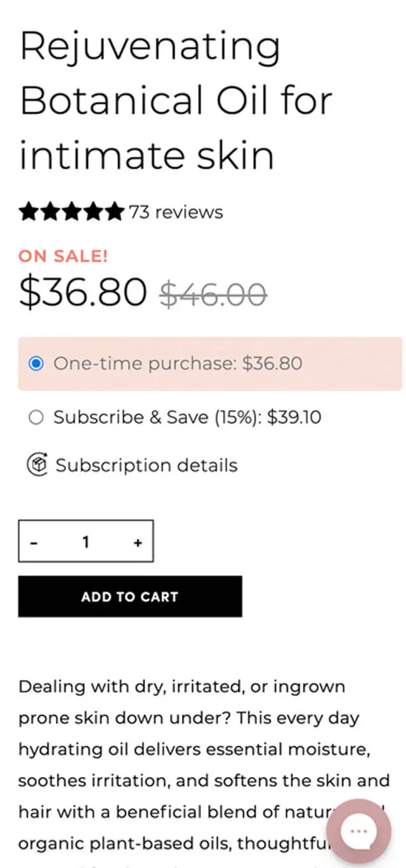Click the subscription details package icon
The width and height of the screenshot is (406, 868).
pos(38,464)
